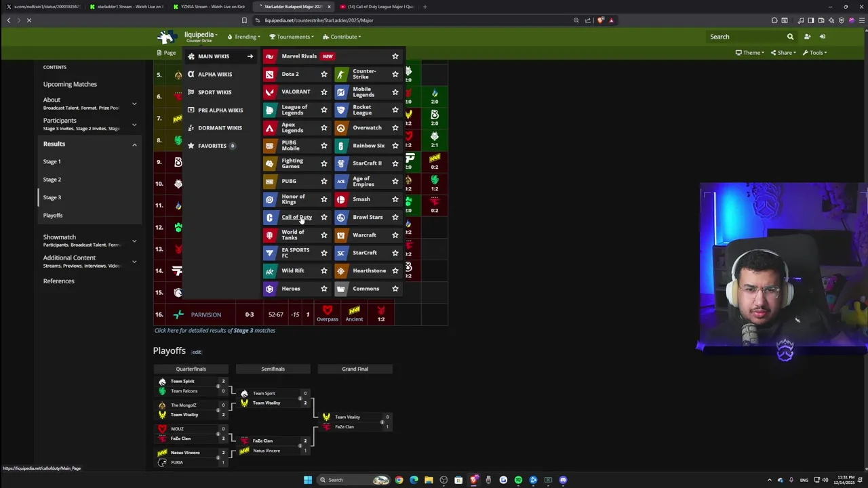
Task: Open the Call of Duty wiki link
Action: [296, 217]
